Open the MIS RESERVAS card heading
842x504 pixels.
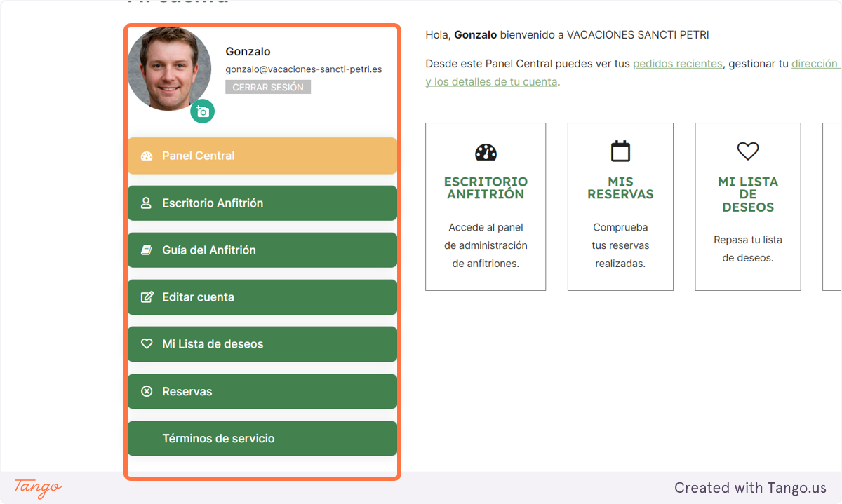[x=620, y=188]
